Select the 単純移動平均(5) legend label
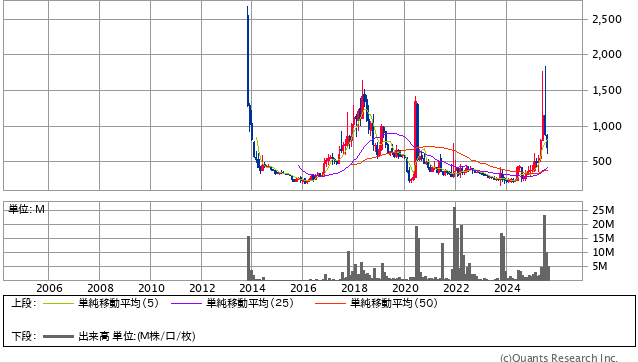Image resolution: width=638 pixels, height=362 pixels. pyautogui.click(x=118, y=303)
